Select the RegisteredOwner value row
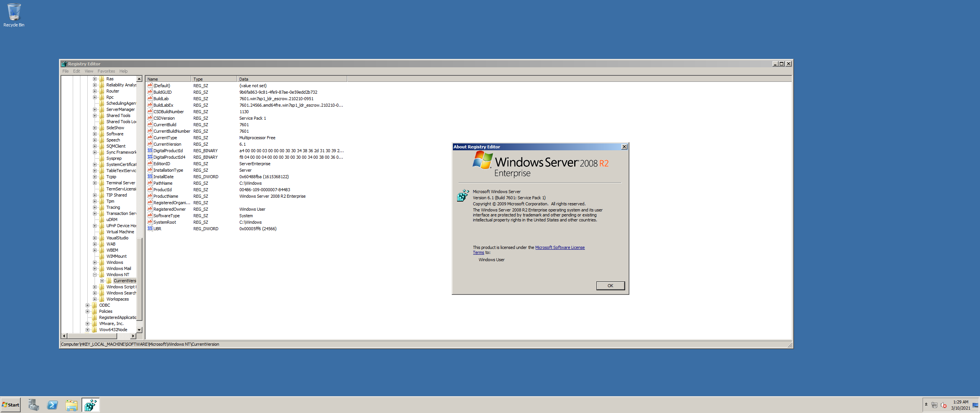This screenshot has width=980, height=413. pyautogui.click(x=247, y=209)
